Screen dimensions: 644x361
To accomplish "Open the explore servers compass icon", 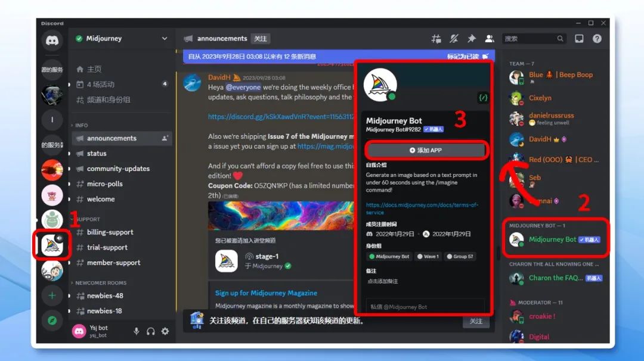I will pyautogui.click(x=52, y=320).
